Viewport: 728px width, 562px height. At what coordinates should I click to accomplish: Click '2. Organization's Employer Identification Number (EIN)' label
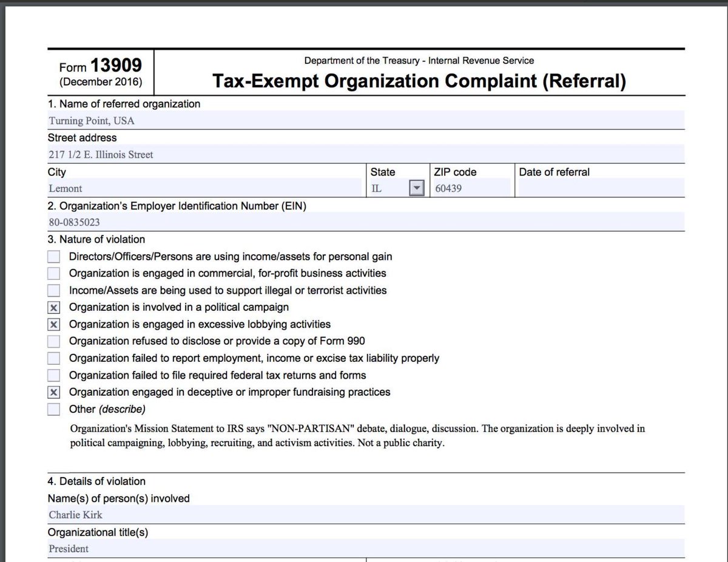(177, 206)
